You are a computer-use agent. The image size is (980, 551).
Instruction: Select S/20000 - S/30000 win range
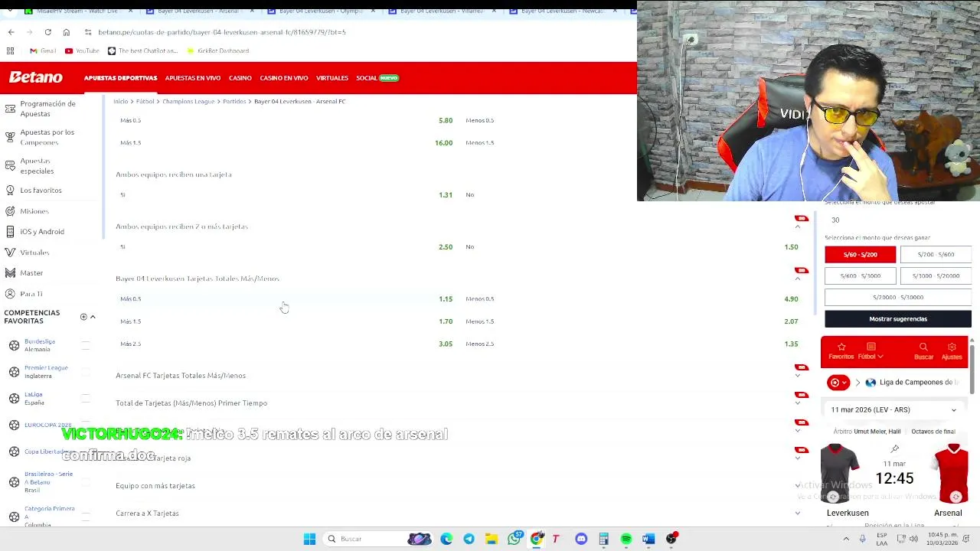897,297
